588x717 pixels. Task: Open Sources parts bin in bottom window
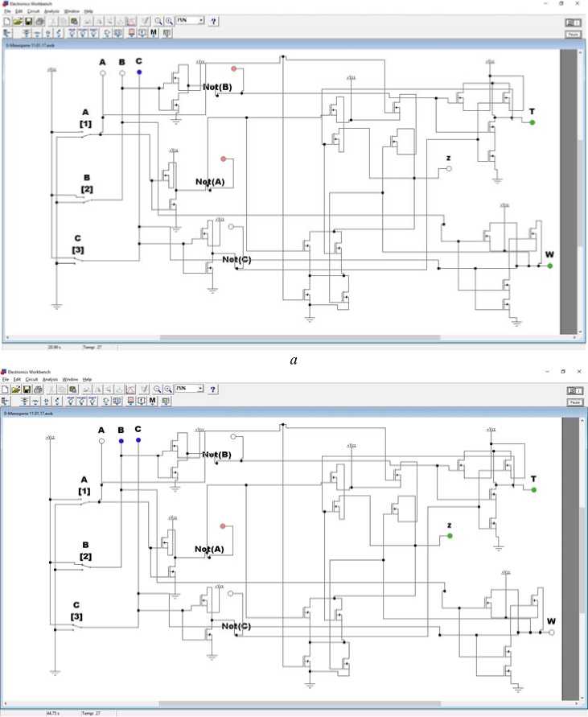click(24, 401)
